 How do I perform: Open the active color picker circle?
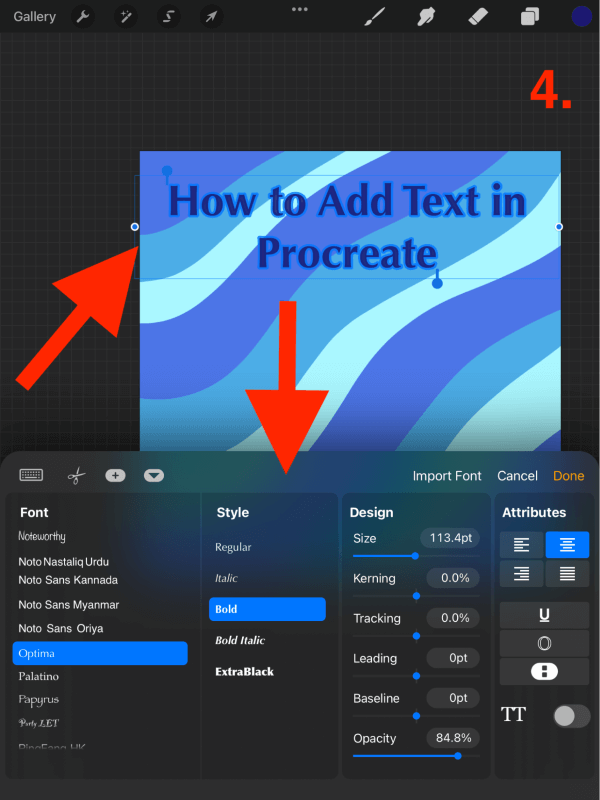pyautogui.click(x=582, y=16)
